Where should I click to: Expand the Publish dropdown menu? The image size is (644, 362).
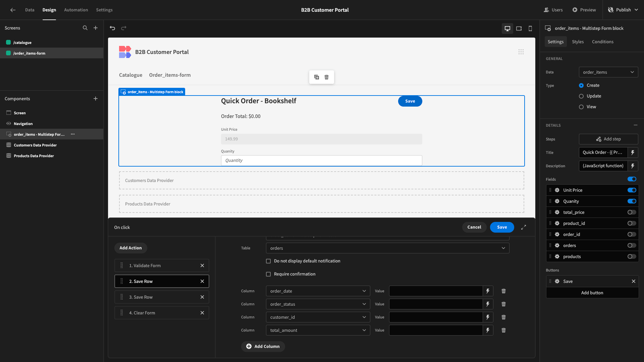pos(636,10)
